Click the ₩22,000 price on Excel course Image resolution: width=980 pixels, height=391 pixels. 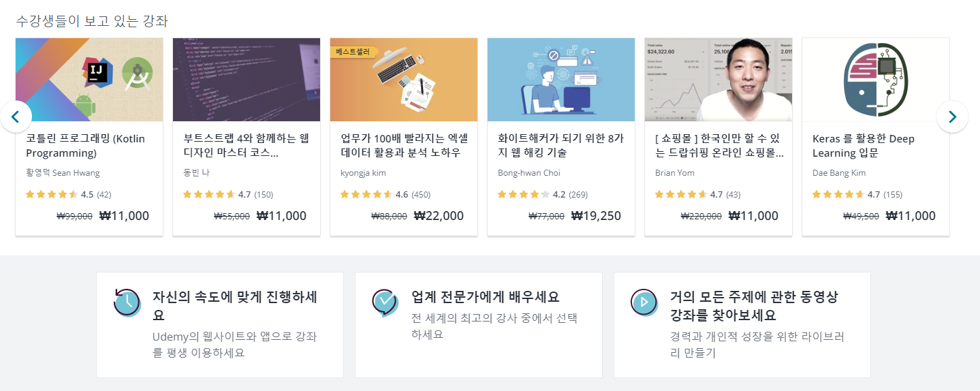click(439, 216)
